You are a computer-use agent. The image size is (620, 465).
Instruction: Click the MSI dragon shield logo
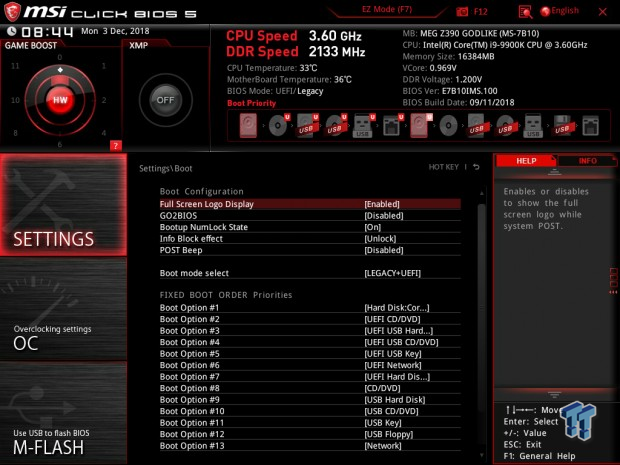[x=12, y=11]
